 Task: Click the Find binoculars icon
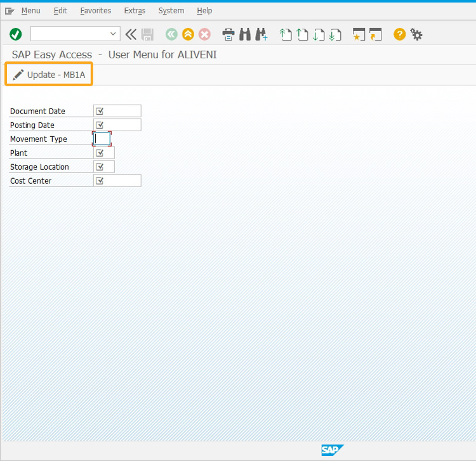(x=245, y=34)
